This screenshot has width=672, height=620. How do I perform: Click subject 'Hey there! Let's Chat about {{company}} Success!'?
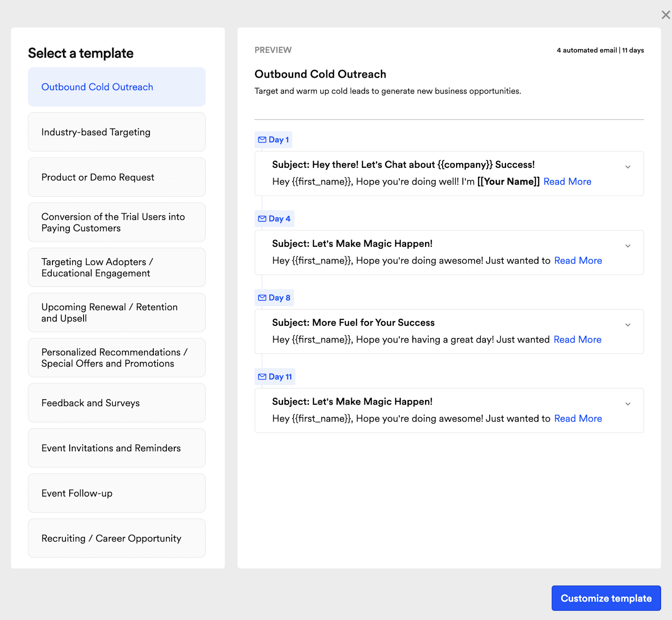[423, 165]
